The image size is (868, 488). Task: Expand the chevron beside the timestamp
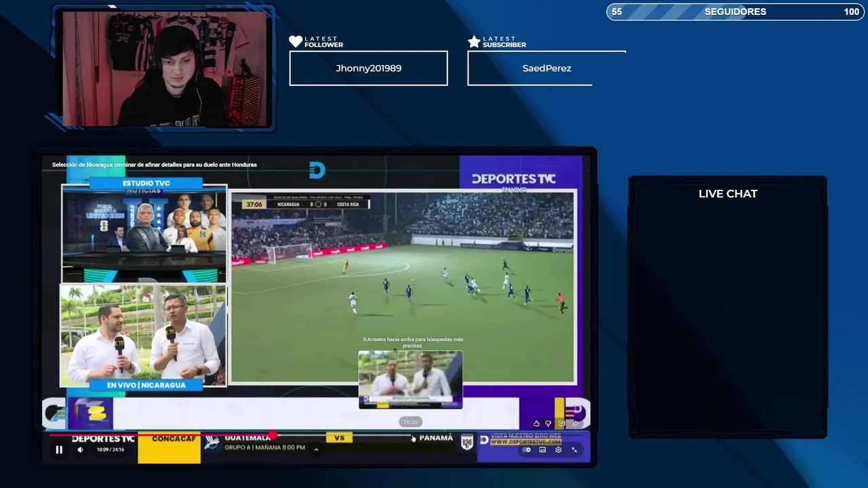pos(316,449)
